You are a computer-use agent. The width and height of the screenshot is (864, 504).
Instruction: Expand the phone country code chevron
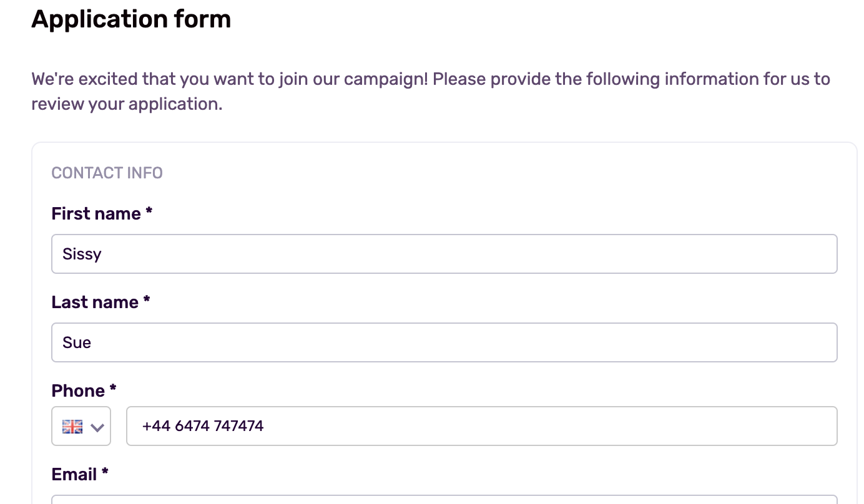pyautogui.click(x=97, y=427)
